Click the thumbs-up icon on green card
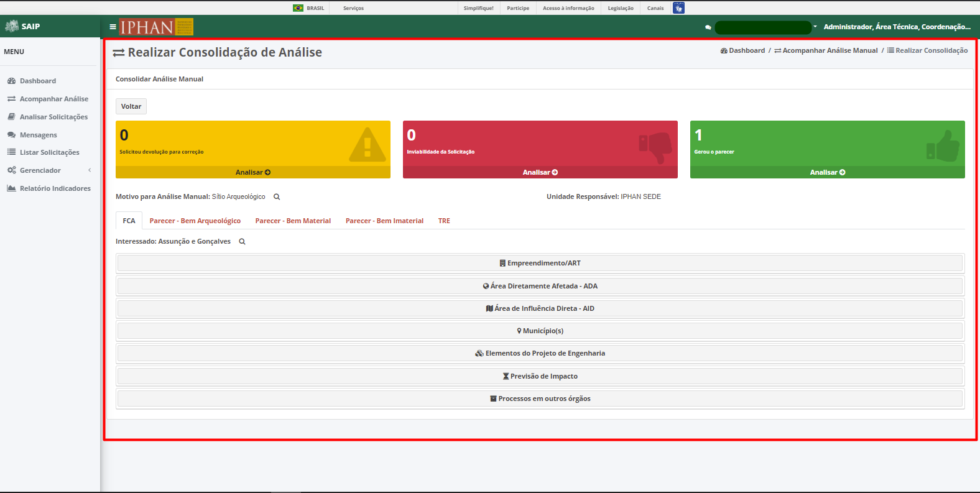The width and height of the screenshot is (980, 493). 943,145
